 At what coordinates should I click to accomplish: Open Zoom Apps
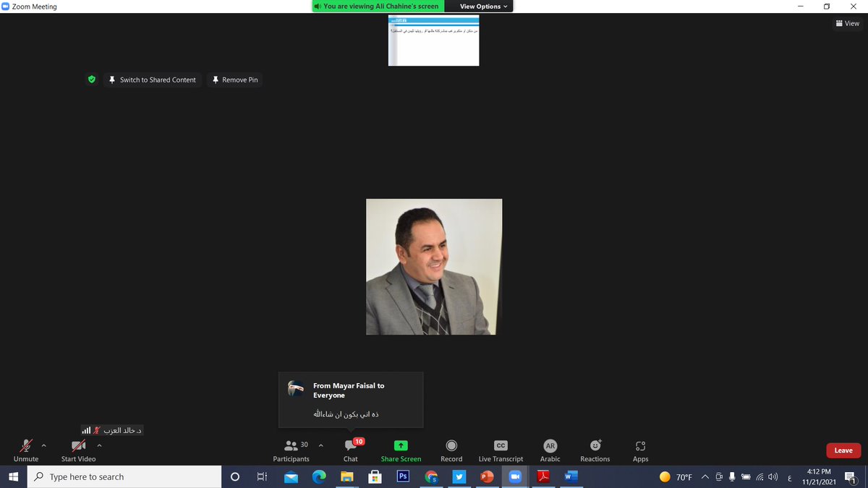pos(640,450)
